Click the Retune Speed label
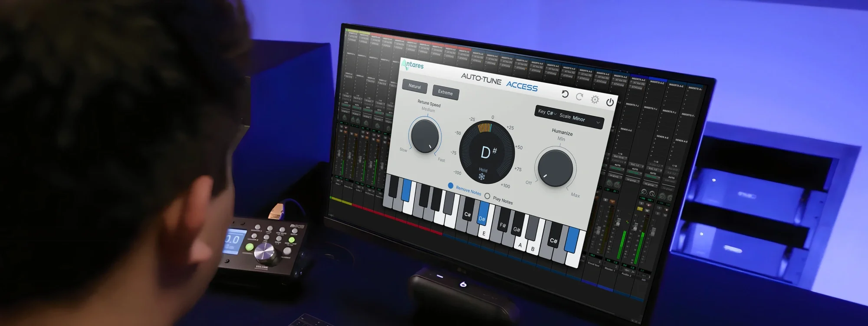 [x=429, y=103]
